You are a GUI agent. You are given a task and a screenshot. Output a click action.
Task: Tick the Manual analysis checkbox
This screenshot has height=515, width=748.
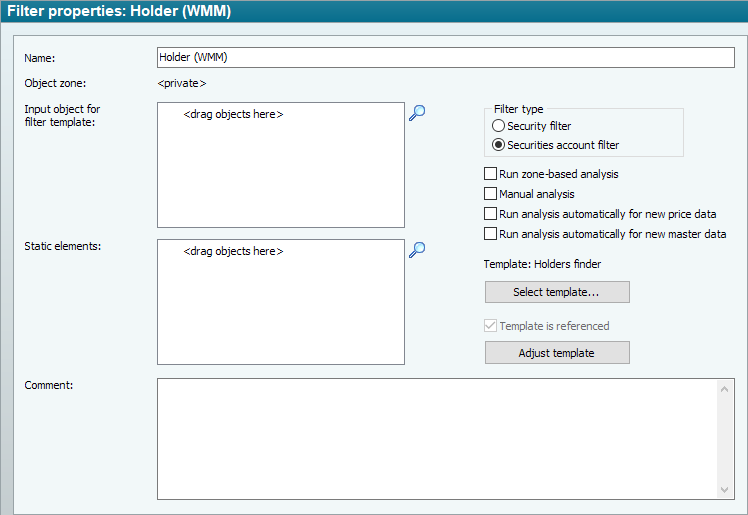pyautogui.click(x=490, y=194)
